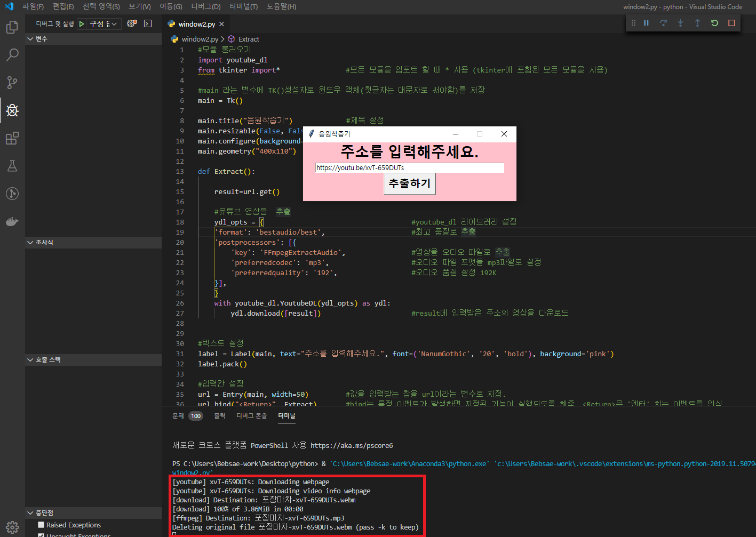Open the Manage gear in activity bar
The height and width of the screenshot is (537, 756).
pyautogui.click(x=12, y=527)
